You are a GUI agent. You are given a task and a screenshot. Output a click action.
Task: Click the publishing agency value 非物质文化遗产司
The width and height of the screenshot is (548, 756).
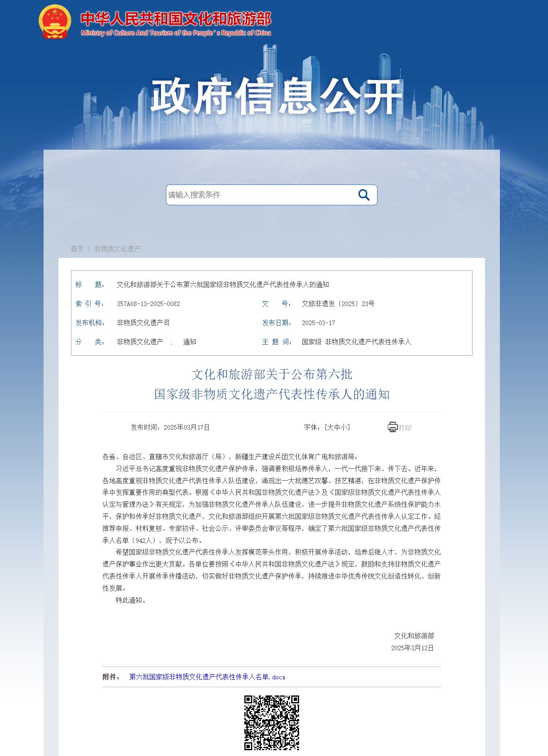(x=143, y=323)
